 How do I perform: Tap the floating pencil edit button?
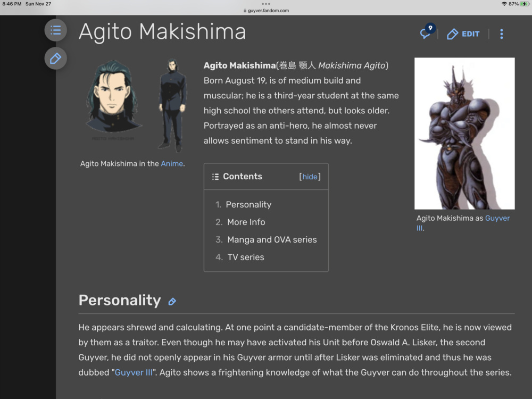[56, 59]
